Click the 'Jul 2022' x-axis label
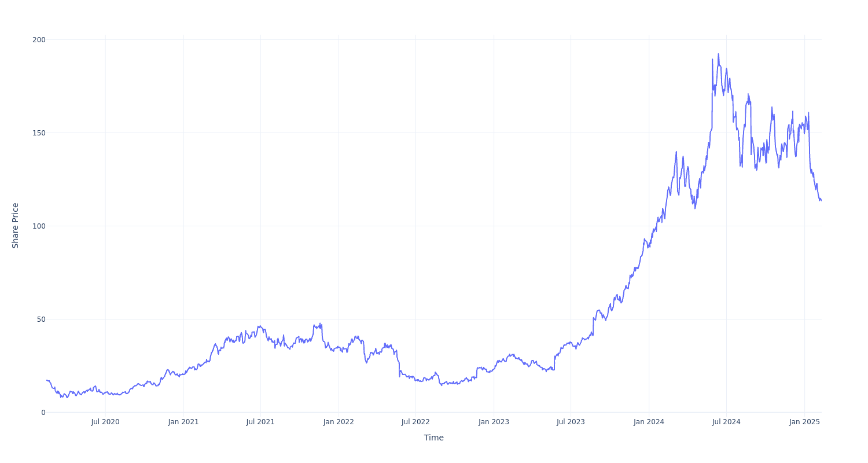 [x=415, y=422]
